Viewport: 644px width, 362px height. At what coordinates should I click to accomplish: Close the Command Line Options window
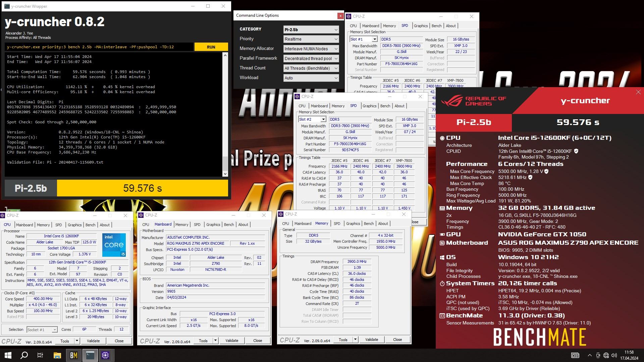point(340,16)
